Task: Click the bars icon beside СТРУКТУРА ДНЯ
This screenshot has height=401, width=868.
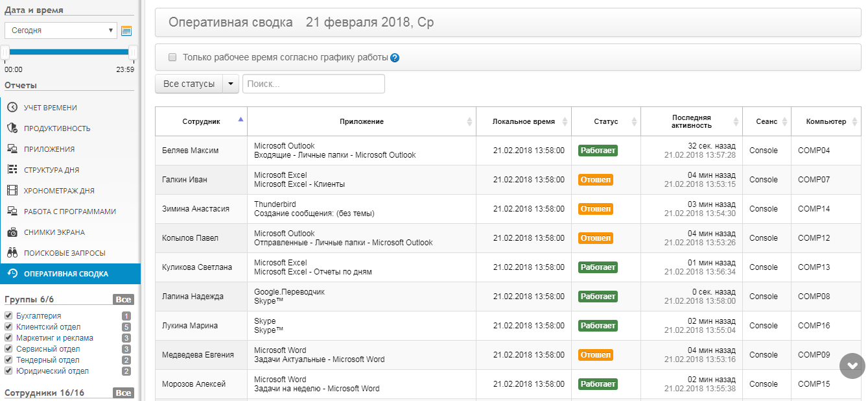Action: (x=12, y=170)
